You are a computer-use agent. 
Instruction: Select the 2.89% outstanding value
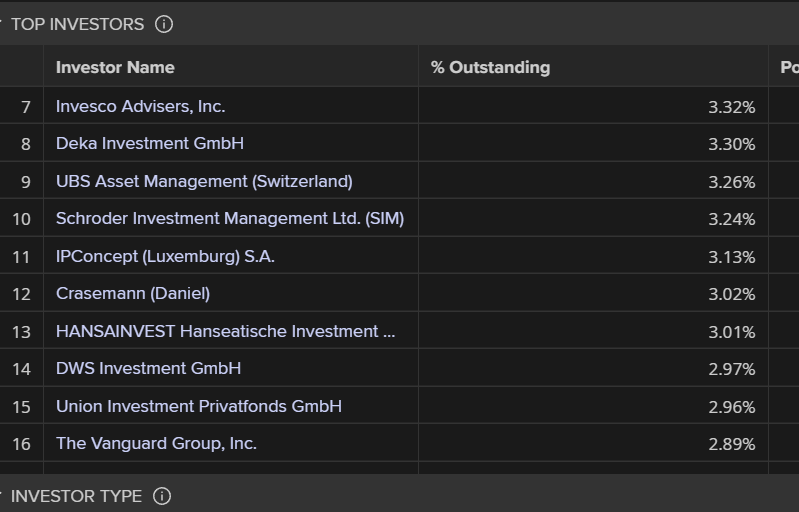732,444
